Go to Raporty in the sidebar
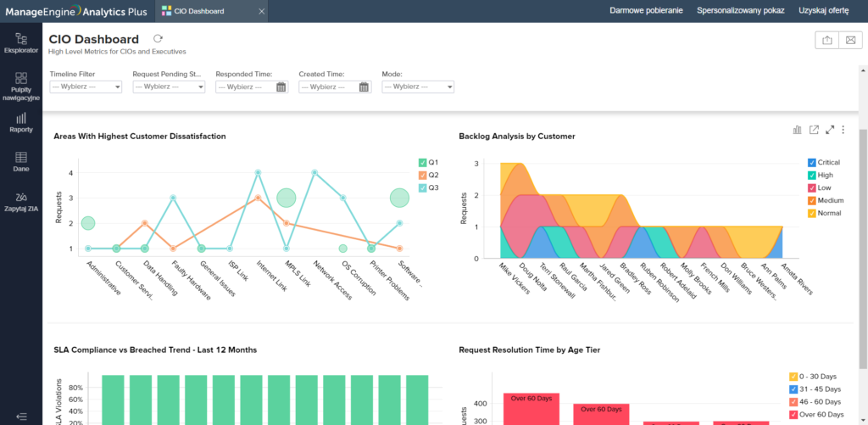Viewport: 868px width, 425px height. (21, 123)
